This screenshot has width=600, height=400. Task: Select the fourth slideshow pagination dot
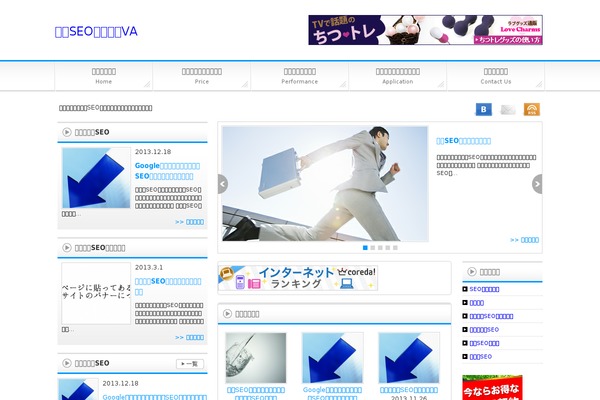tap(388, 248)
